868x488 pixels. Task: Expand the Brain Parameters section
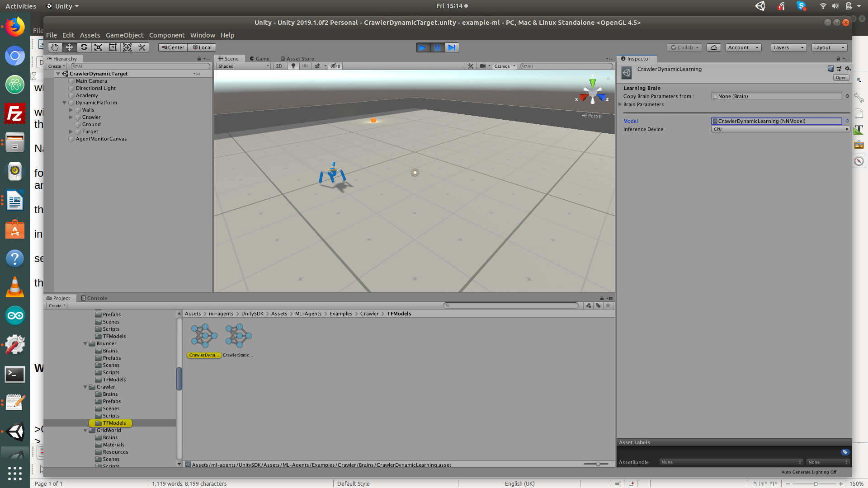(x=620, y=104)
